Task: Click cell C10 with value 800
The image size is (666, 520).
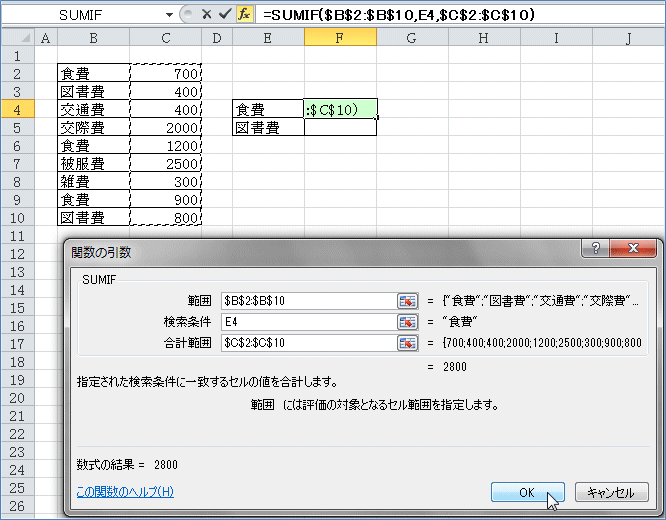Action: tap(166, 217)
